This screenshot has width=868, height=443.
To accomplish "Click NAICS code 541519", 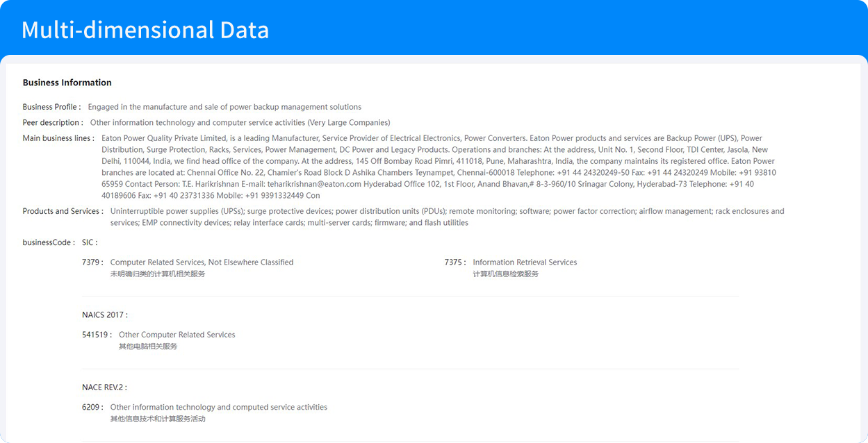I will click(97, 335).
